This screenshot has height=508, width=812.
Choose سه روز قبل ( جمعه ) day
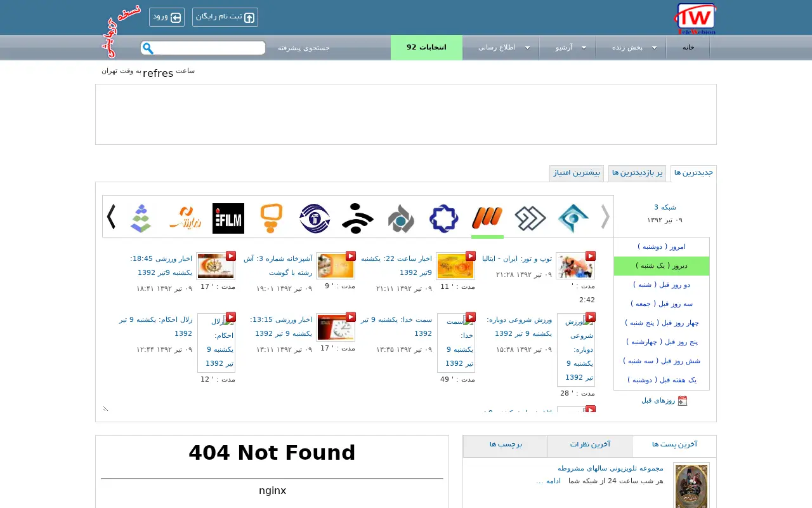pos(662,304)
